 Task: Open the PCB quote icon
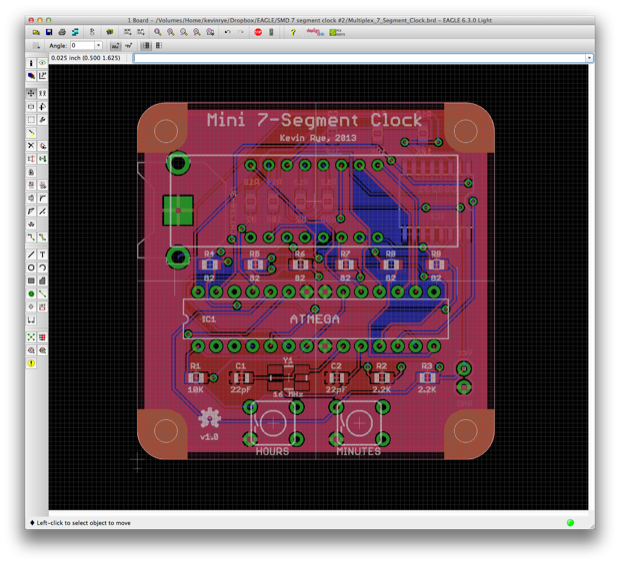[x=337, y=32]
